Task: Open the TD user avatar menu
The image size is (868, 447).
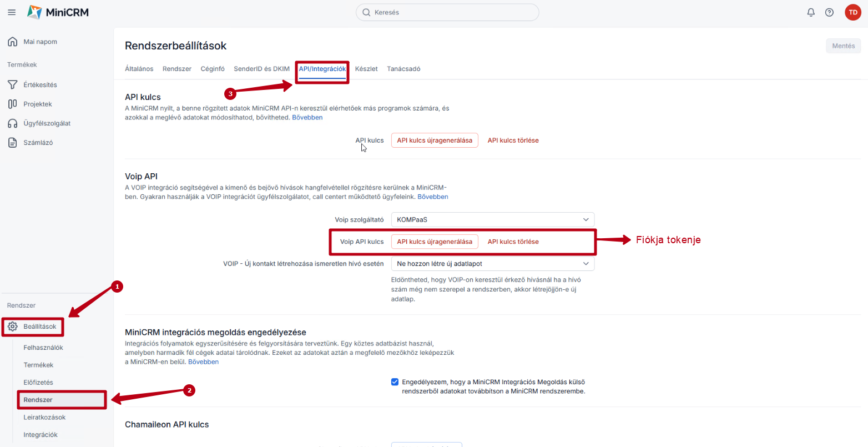Action: pos(852,12)
